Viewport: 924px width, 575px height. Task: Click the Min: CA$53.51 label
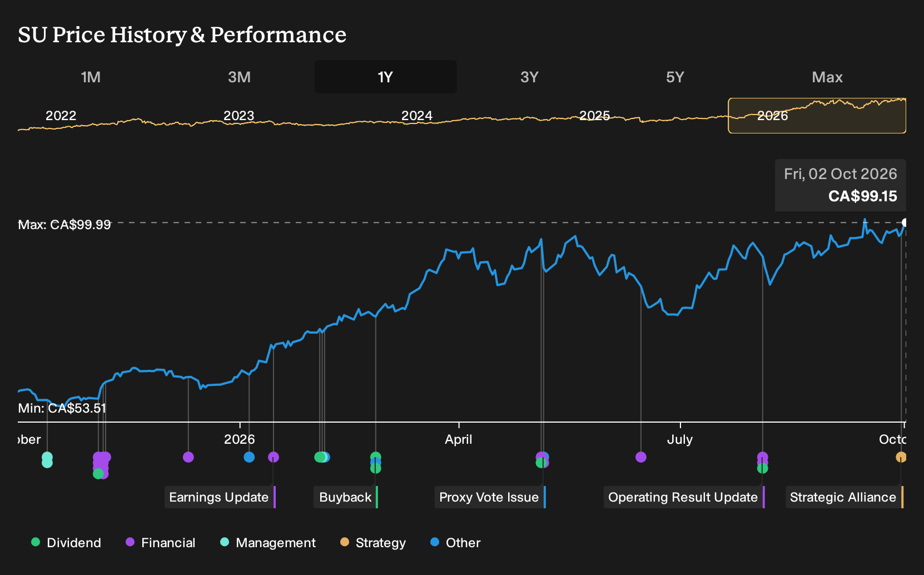[x=62, y=408]
